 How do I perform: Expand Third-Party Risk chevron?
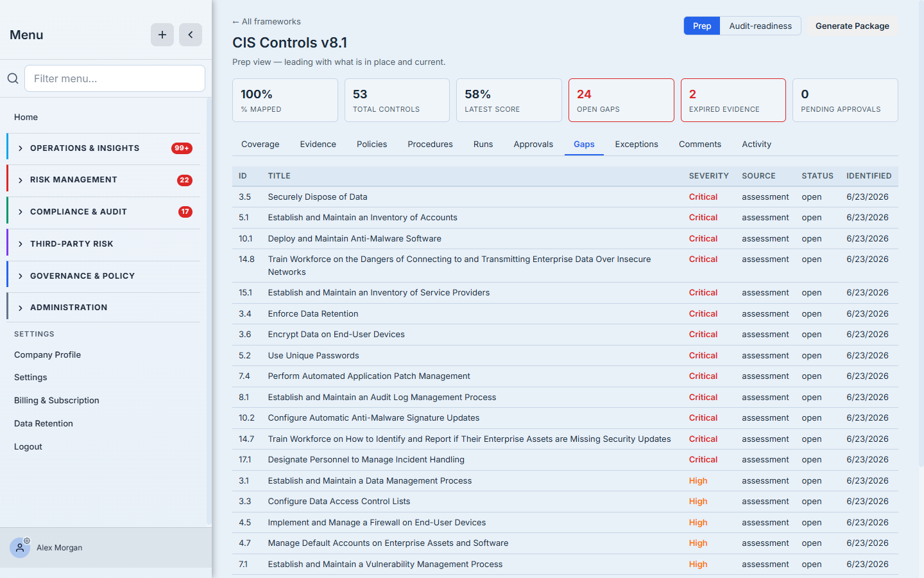point(21,244)
